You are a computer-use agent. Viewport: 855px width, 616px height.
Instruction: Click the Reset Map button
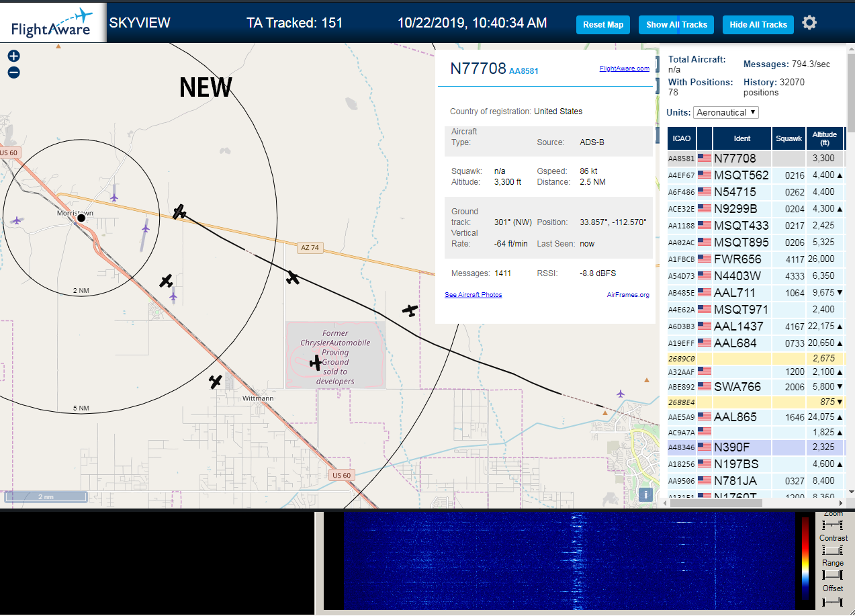point(603,25)
